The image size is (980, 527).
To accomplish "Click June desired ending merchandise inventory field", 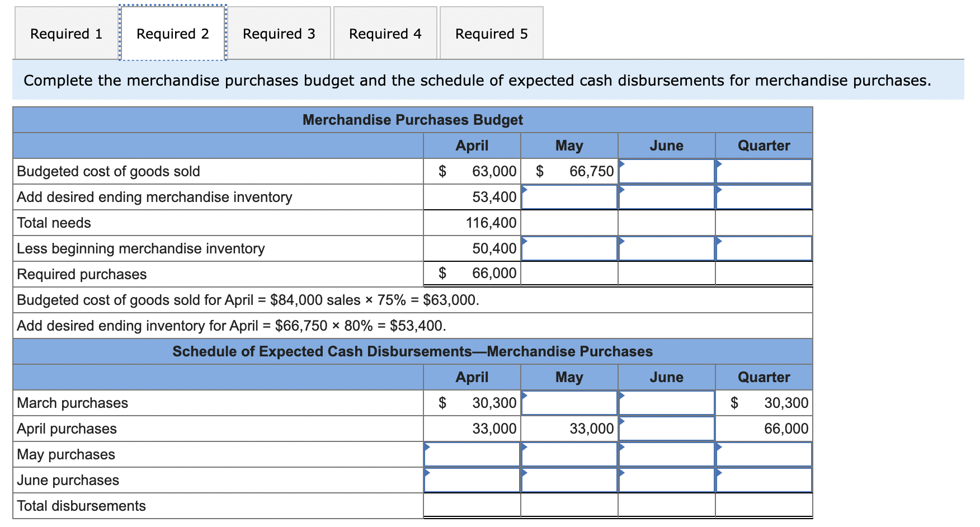I will [x=667, y=197].
